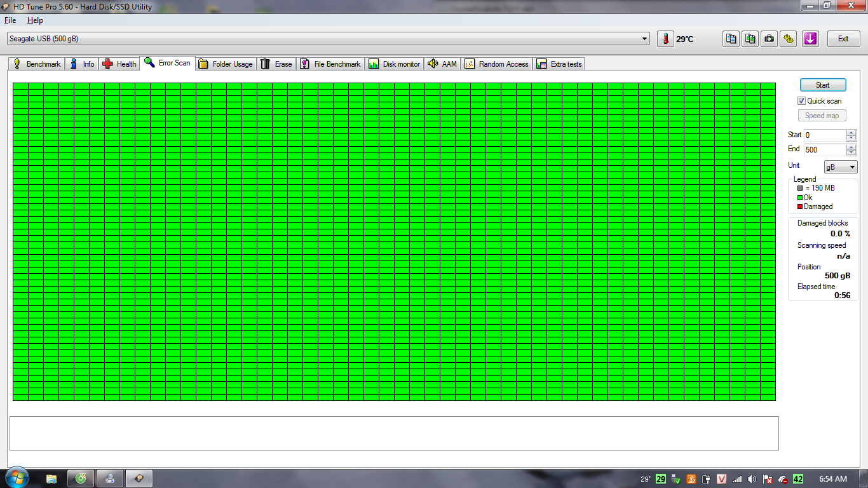Switch to the Health tab
The width and height of the screenshot is (868, 488).
[x=119, y=64]
